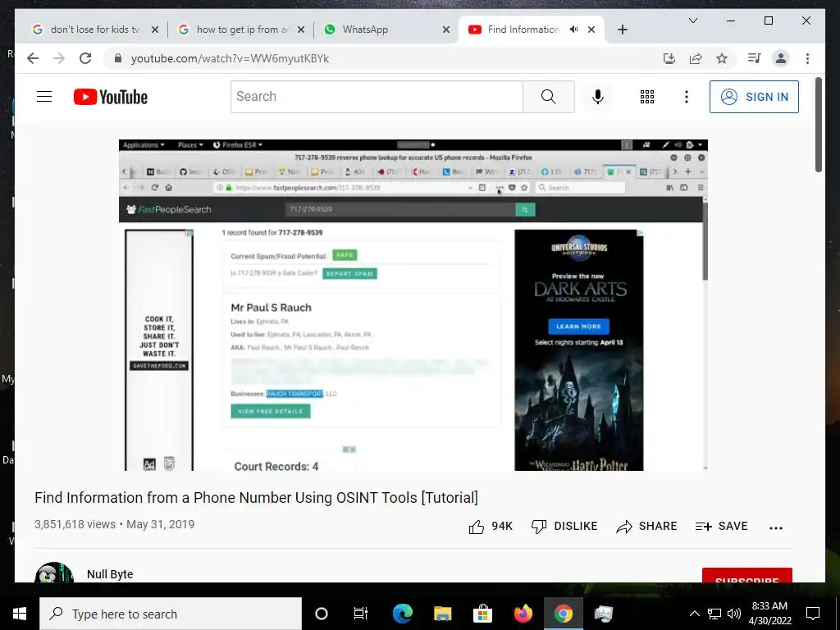Viewport: 840px width, 630px height.
Task: Open more actions ellipsis below video
Action: [x=776, y=527]
